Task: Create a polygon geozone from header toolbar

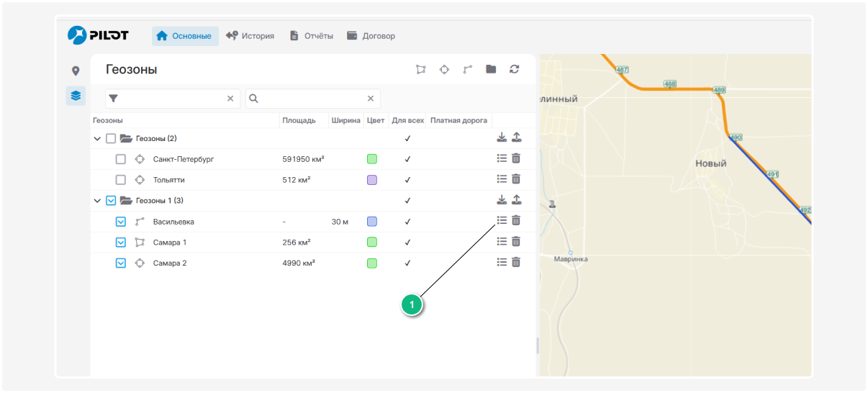Action: [x=421, y=69]
